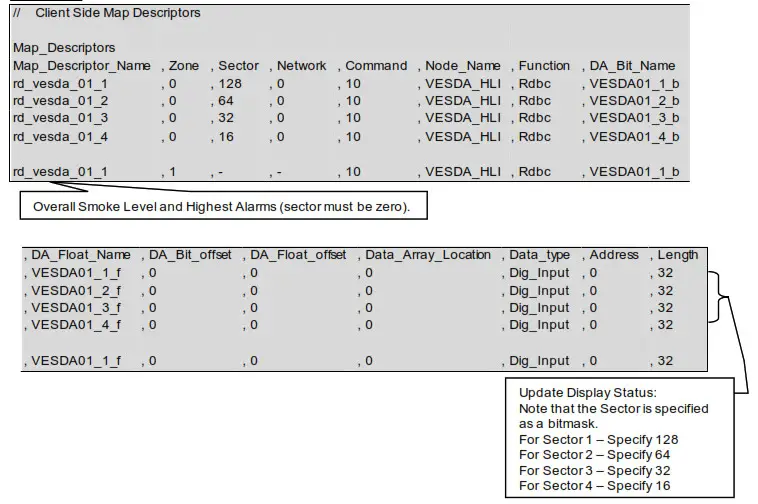The image size is (758, 504).
Task: Select the "Node_Name" column header
Action: click(463, 66)
